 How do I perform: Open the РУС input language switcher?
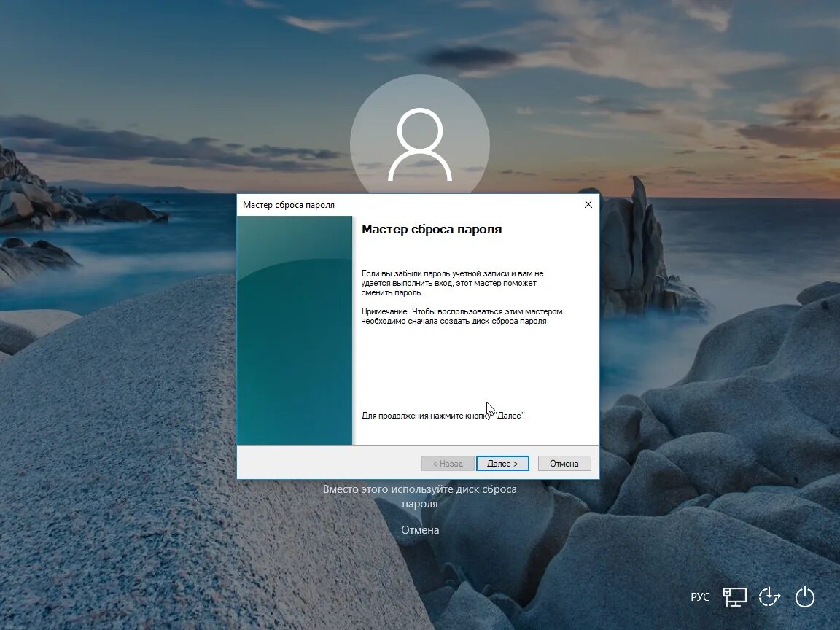click(x=700, y=596)
